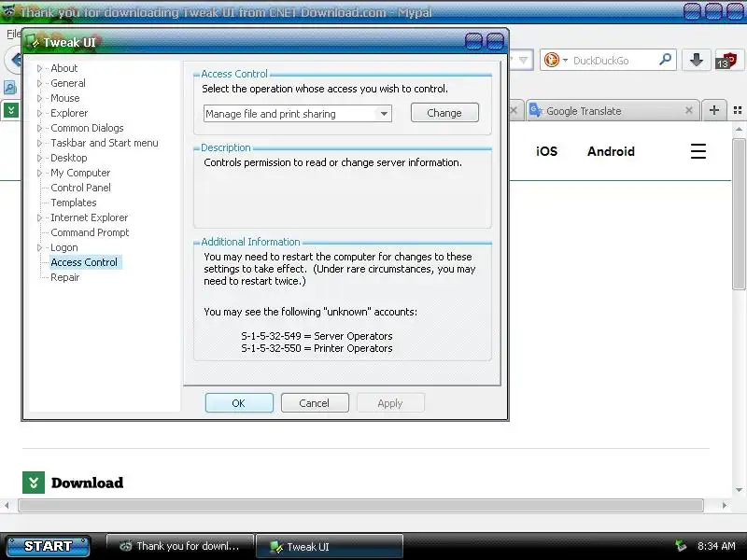The image size is (747, 560).
Task: Click the 8:34 AM clock
Action: [x=716, y=546]
